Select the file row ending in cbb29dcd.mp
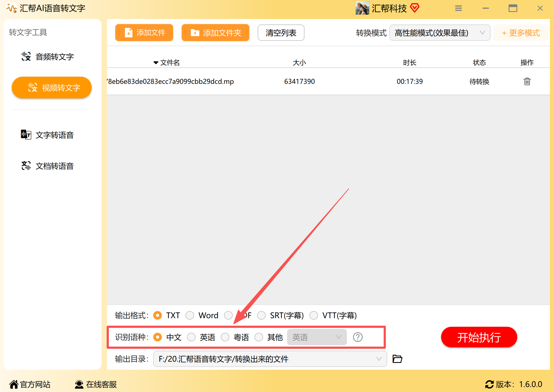 [x=328, y=81]
